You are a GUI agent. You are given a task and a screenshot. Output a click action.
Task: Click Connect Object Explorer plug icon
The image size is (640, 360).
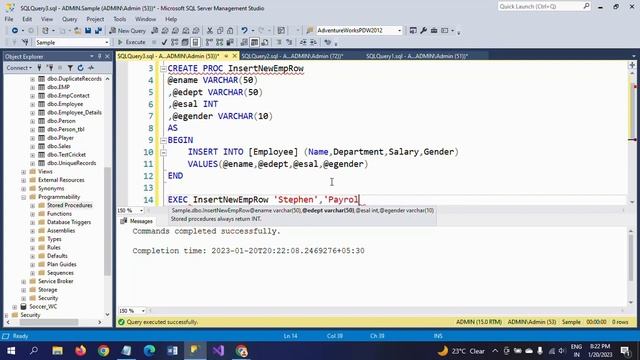pos(40,68)
